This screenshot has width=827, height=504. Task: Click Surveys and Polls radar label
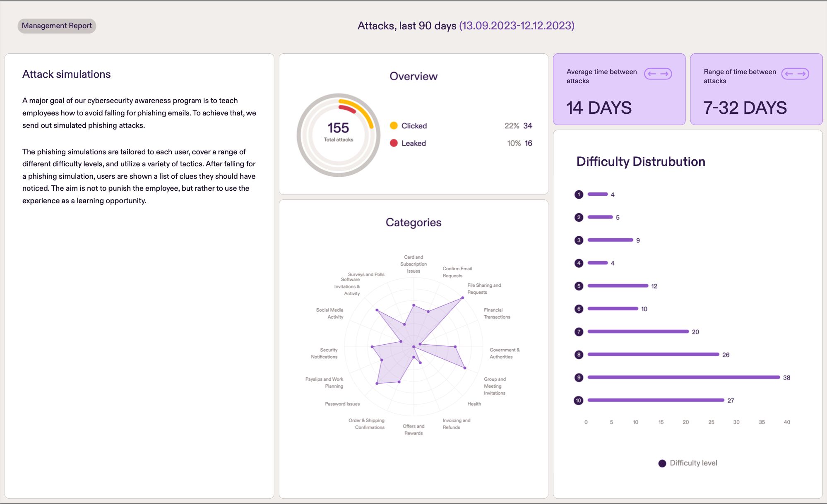(366, 274)
